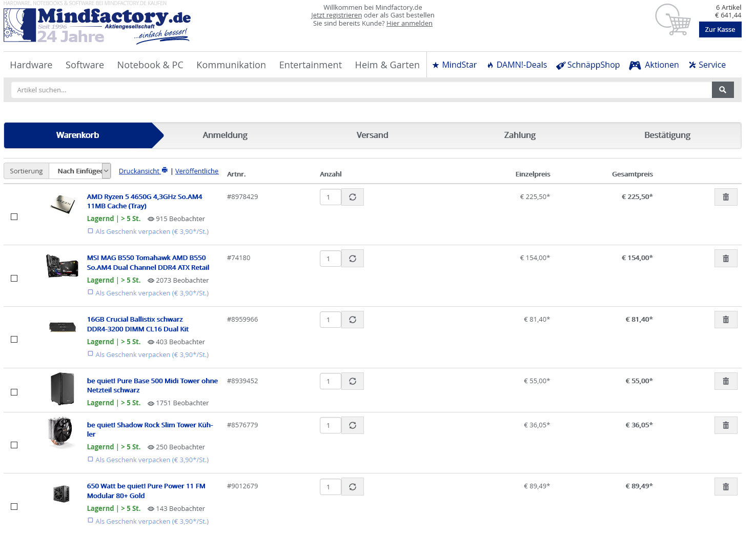Focus the Artikel suchen search field
Screen dimensions: 756x534
coord(361,90)
